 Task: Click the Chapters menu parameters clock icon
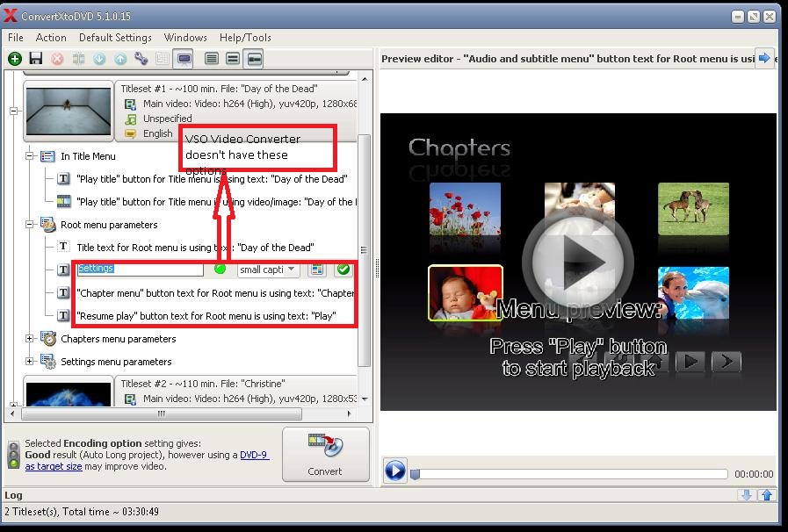point(48,339)
